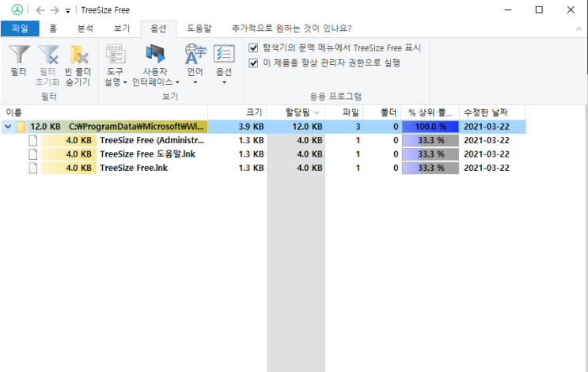Sort by the 이름 column header
Viewport: 588px width, 372px height.
[104, 112]
